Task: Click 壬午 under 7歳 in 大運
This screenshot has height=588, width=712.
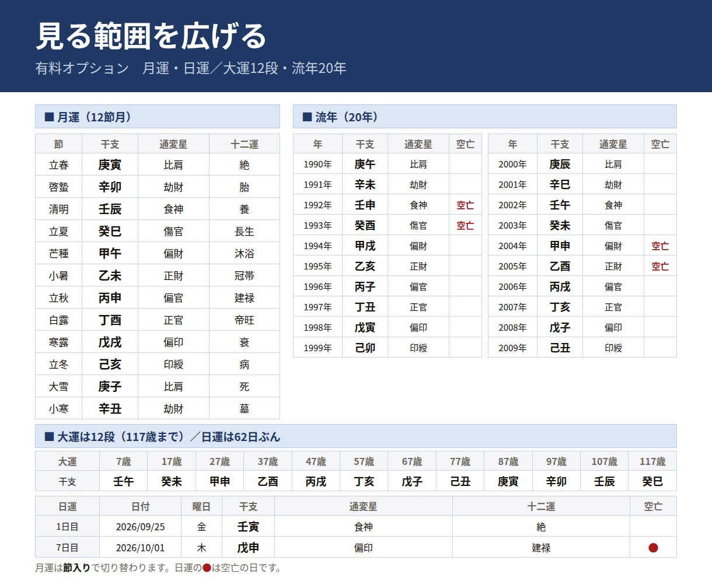Action: coord(124,482)
